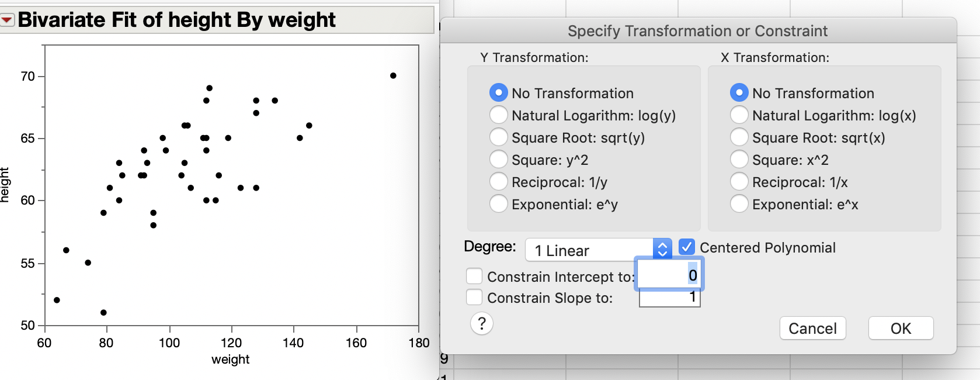This screenshot has height=380, width=980.
Task: Open the Degree dropdown showing 1 Linear
Action: coord(598,250)
